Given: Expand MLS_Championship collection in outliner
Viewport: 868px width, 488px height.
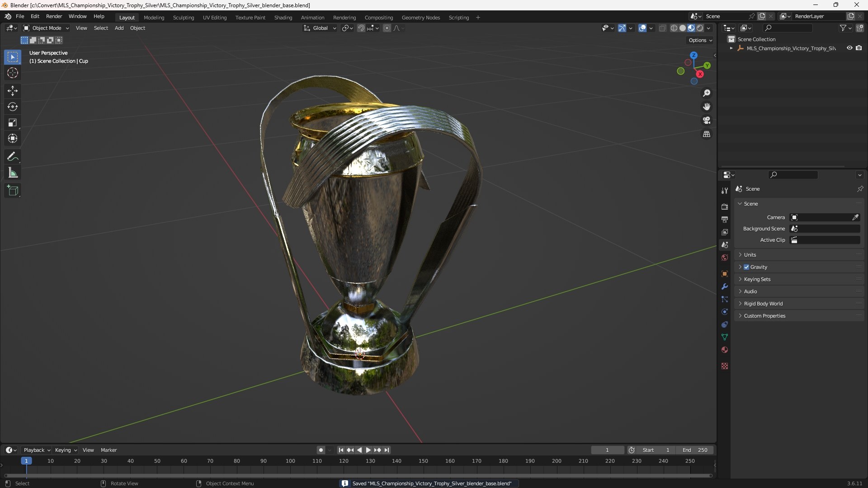Looking at the screenshot, I should click(x=731, y=48).
